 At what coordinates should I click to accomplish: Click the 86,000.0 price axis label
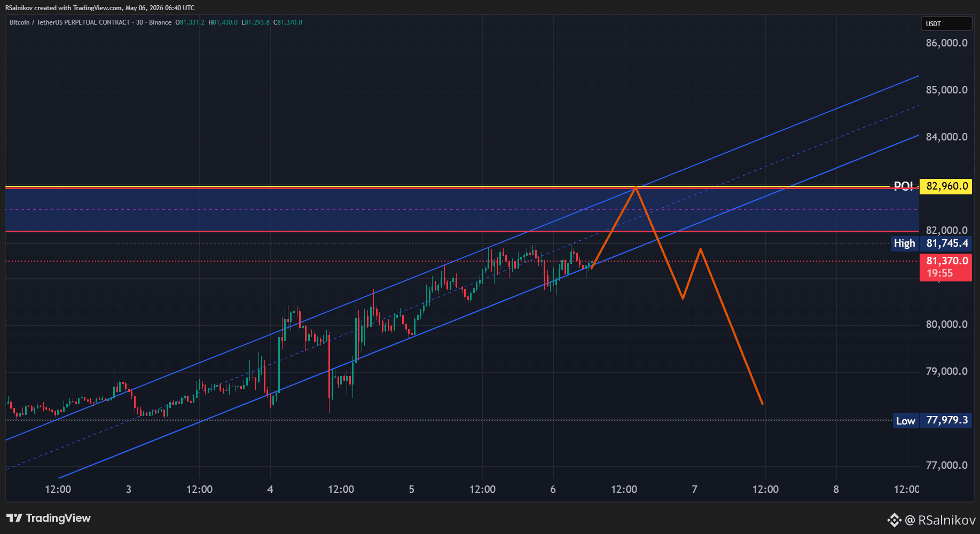click(946, 43)
